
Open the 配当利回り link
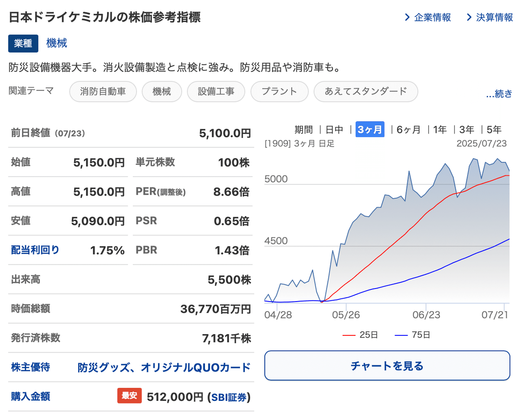[35, 250]
